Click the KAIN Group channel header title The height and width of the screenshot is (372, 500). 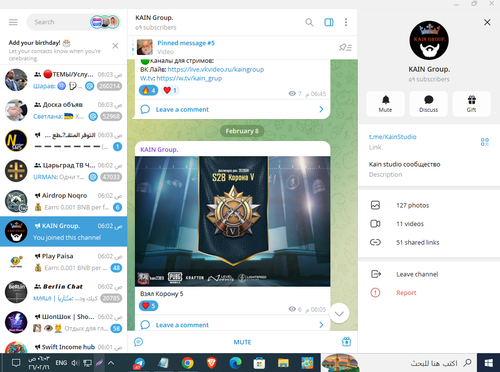pyautogui.click(x=154, y=18)
